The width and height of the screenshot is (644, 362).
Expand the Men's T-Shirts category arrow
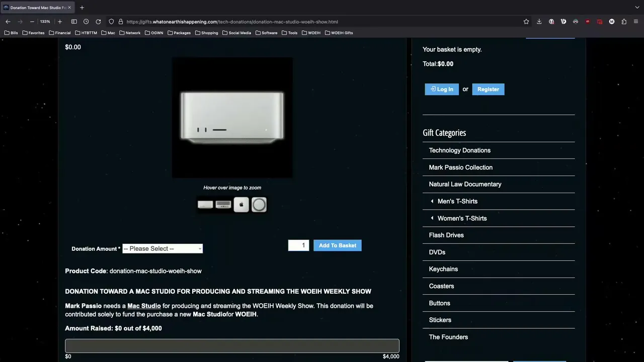tap(432, 201)
